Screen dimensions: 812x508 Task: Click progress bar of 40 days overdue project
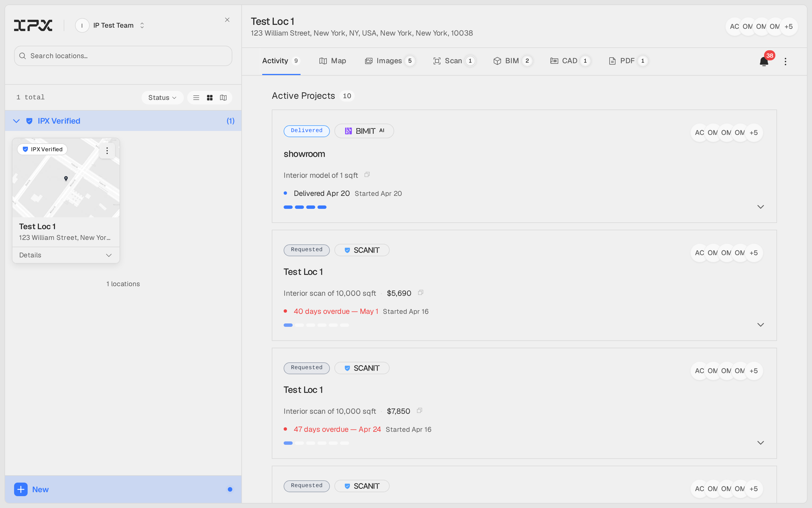316,325
